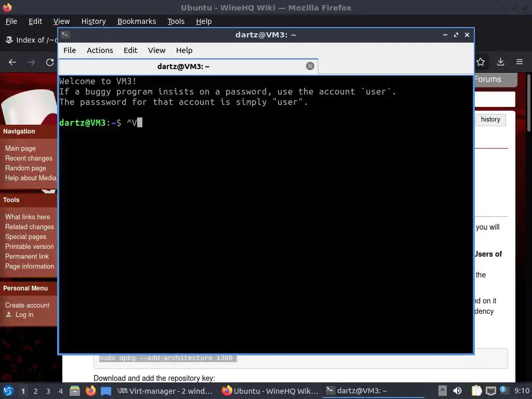Open Firefox downloads panel
The image size is (532, 399).
pyautogui.click(x=500, y=62)
